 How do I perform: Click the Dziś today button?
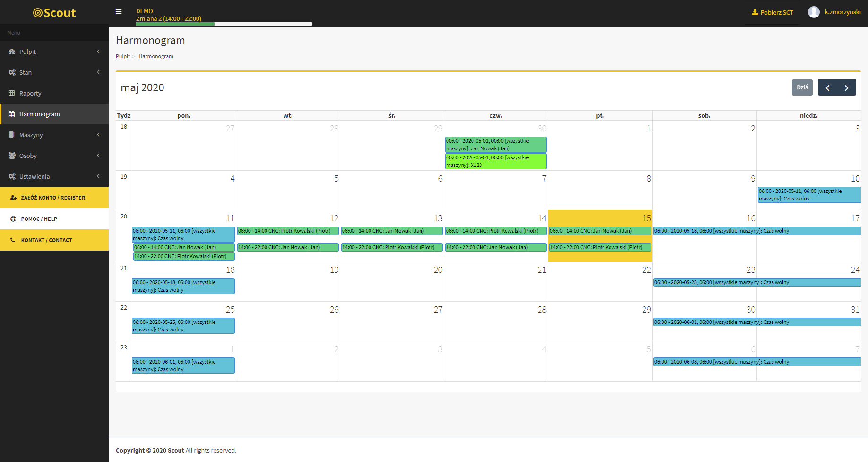pyautogui.click(x=802, y=87)
